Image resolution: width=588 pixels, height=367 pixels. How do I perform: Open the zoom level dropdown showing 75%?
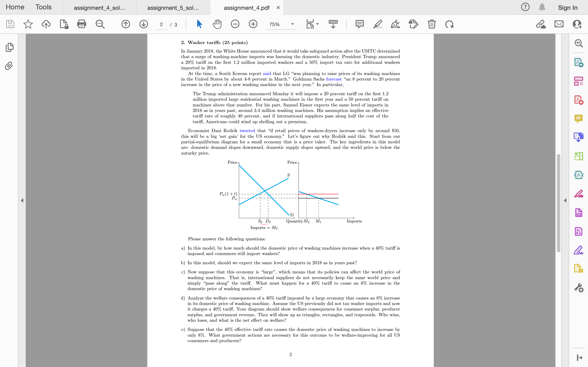[281, 24]
